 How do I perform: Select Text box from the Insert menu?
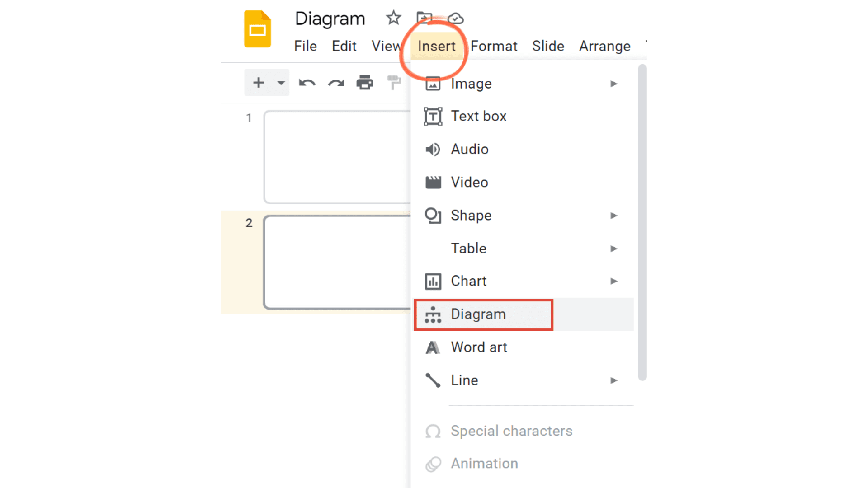479,116
